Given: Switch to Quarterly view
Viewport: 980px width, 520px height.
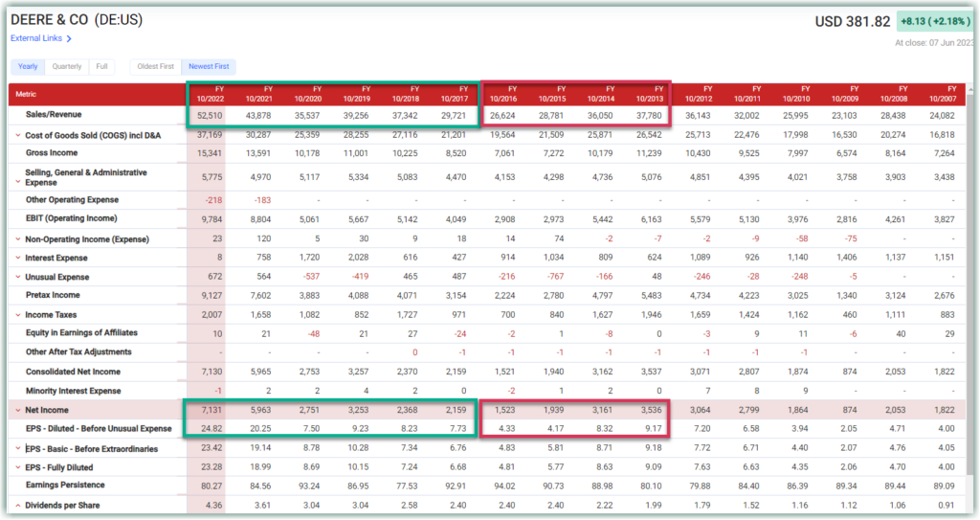Looking at the screenshot, I should 67,66.
